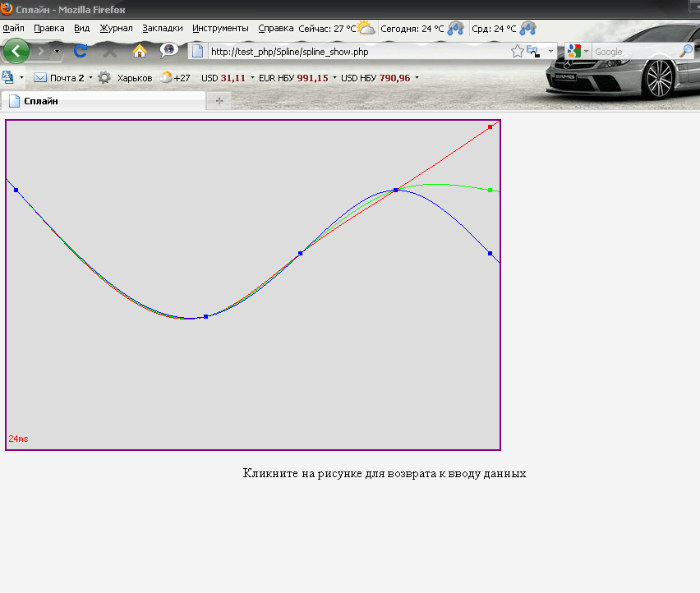
Task: Click the settings gear icon beside Харьков
Action: 104,78
